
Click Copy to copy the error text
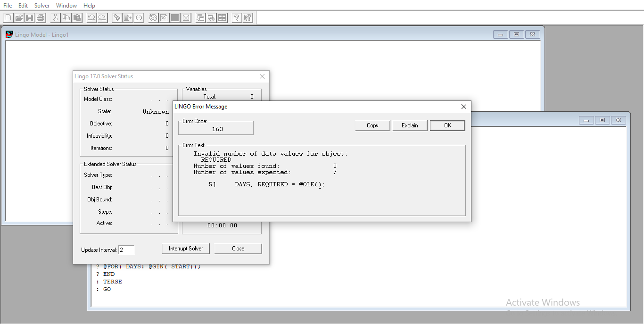[x=372, y=125]
